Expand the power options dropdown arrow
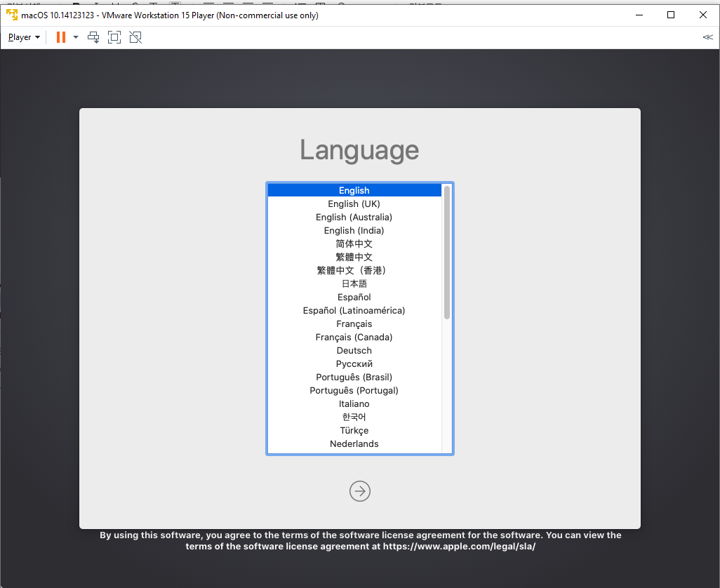Screen dimensions: 720x588 click(x=76, y=37)
